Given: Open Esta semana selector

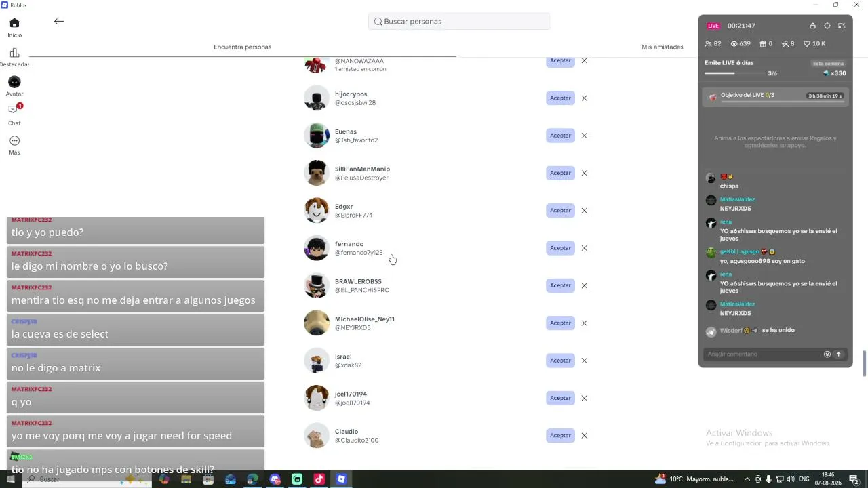Looking at the screenshot, I should (x=829, y=63).
